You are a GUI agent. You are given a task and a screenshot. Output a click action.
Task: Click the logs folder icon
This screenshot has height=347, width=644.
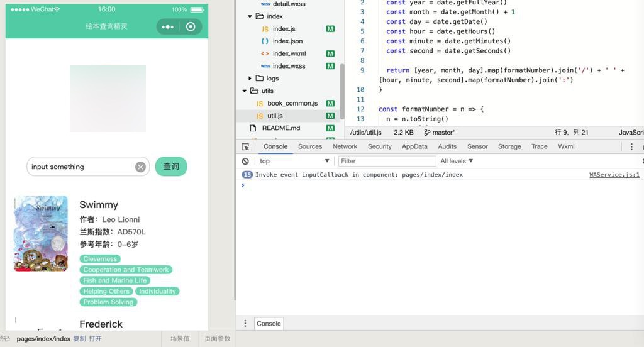pos(260,78)
